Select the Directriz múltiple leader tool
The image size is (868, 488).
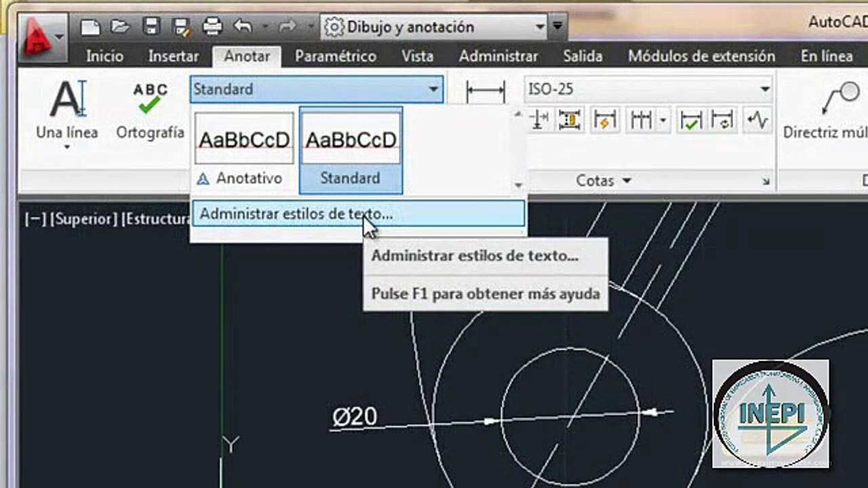[827, 110]
